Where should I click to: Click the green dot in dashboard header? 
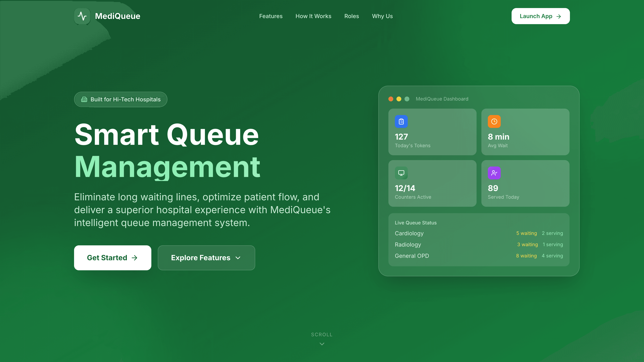click(x=407, y=99)
